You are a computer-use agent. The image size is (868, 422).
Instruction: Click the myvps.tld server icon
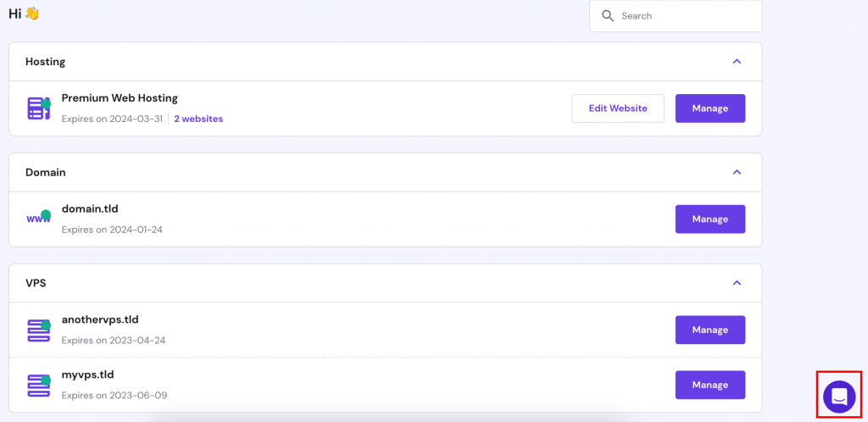point(39,384)
